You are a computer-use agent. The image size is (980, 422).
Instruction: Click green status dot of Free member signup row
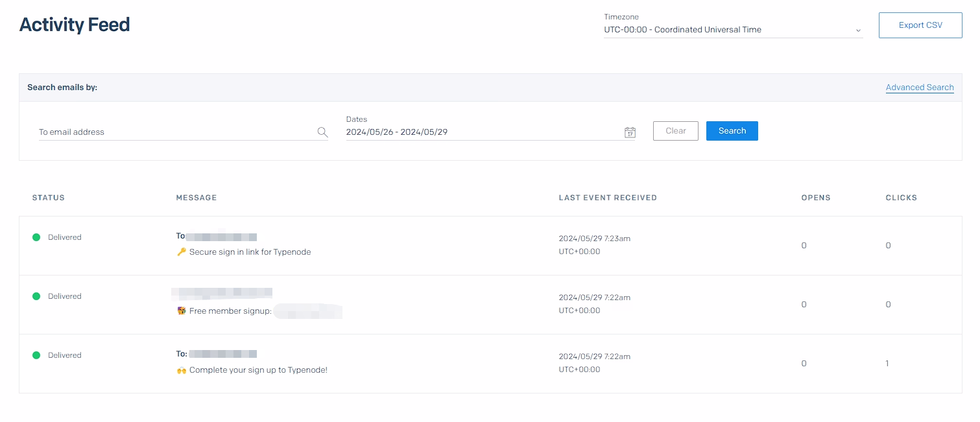(36, 296)
